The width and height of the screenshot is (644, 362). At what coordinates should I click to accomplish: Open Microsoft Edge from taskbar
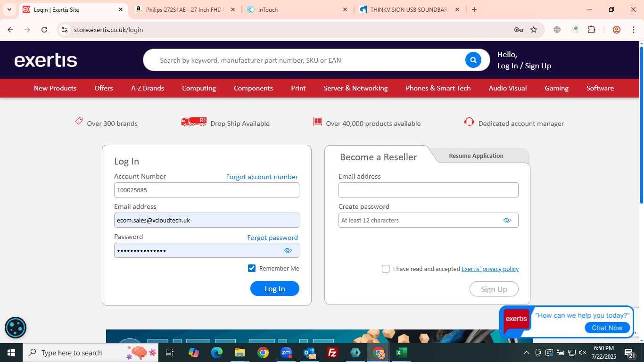pyautogui.click(x=217, y=353)
